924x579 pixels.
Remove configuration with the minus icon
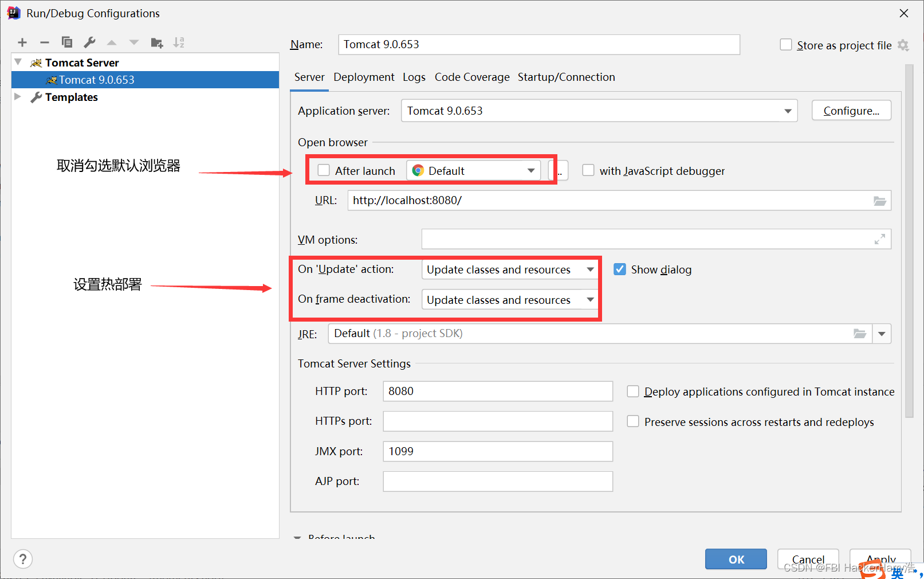(x=45, y=42)
